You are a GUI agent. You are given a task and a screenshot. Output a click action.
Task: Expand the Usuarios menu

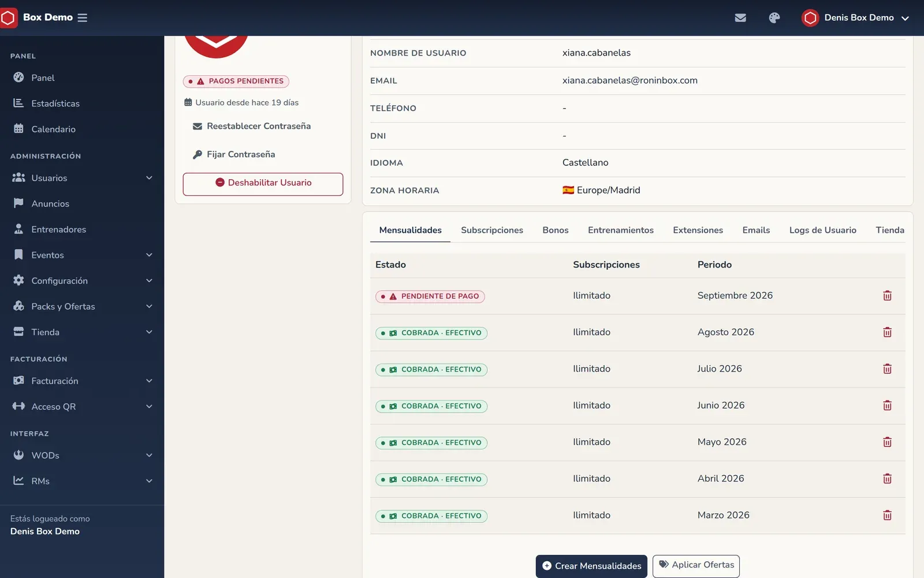point(82,178)
